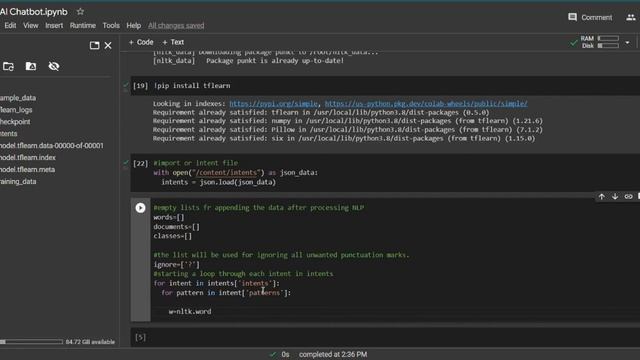This screenshot has height=360, width=640.
Task: Click the w=nltk.word code line
Action: [x=190, y=311]
